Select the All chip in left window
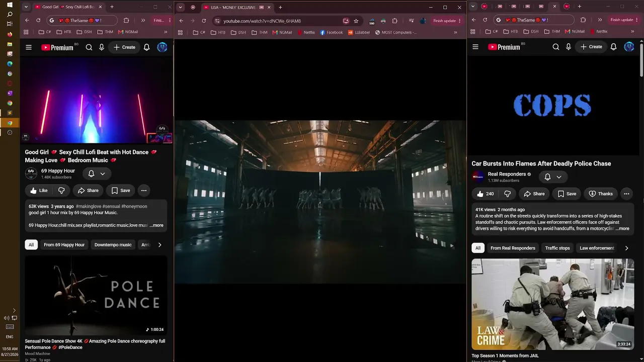Image resolution: width=644 pixels, height=362 pixels. [x=31, y=245]
